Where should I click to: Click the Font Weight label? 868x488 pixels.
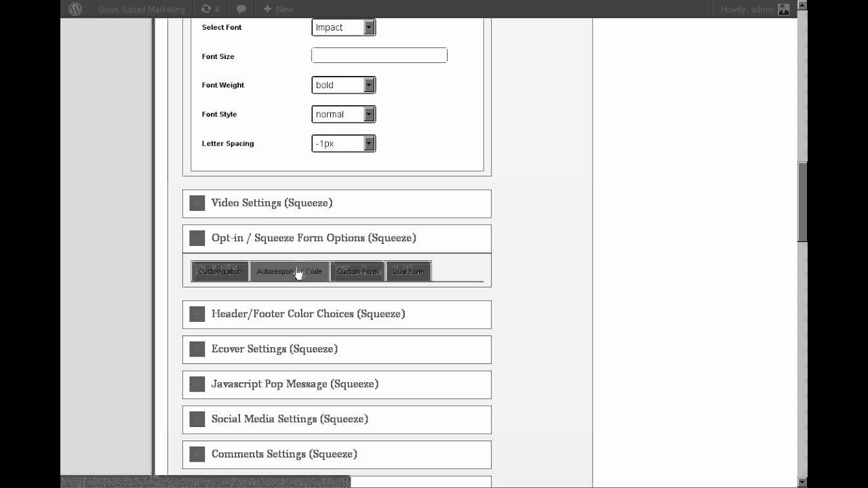[223, 85]
